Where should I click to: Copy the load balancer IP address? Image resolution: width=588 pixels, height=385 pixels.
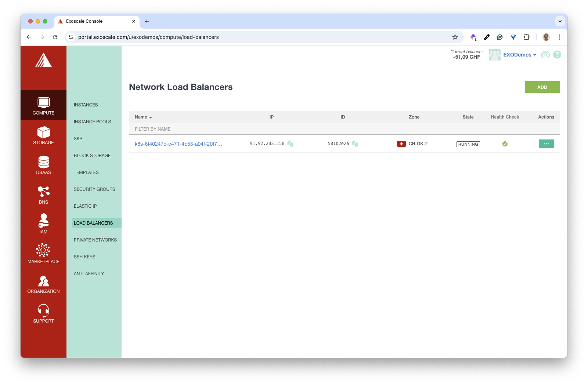tap(290, 144)
